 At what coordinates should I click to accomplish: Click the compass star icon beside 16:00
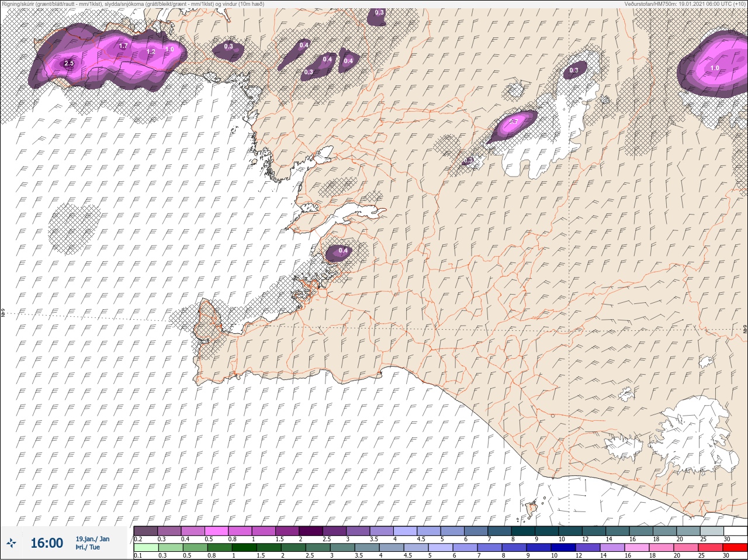pyautogui.click(x=12, y=543)
